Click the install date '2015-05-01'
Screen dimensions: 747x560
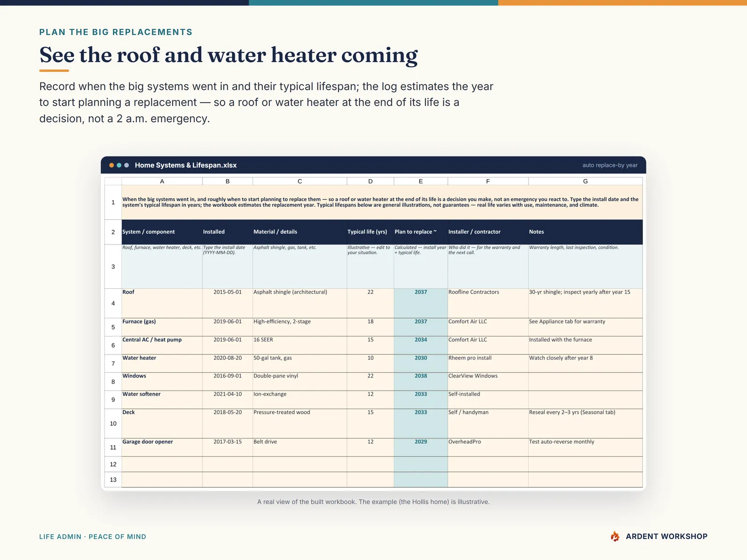click(228, 303)
